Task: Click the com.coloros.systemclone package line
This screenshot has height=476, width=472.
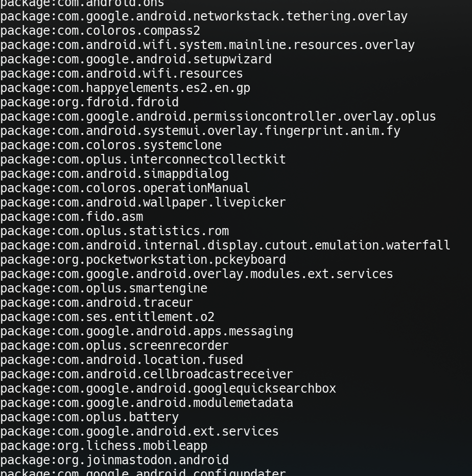Action: click(x=111, y=145)
